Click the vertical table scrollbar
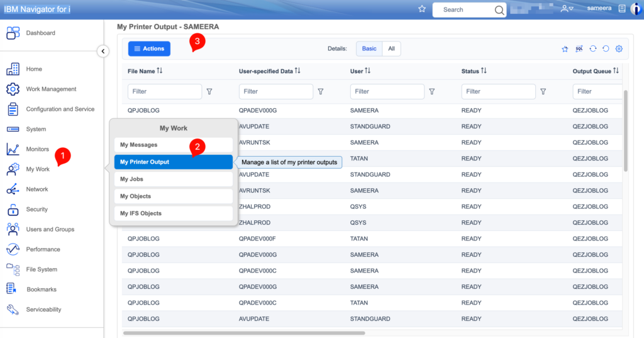Screen dimensions: 644x338 coord(626,131)
